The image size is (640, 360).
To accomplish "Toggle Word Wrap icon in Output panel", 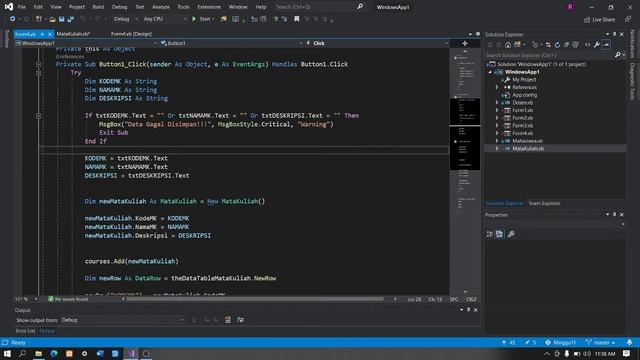I will pos(240,320).
